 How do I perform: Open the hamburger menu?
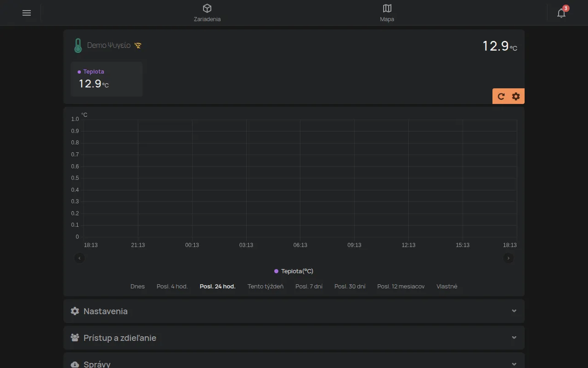27,13
